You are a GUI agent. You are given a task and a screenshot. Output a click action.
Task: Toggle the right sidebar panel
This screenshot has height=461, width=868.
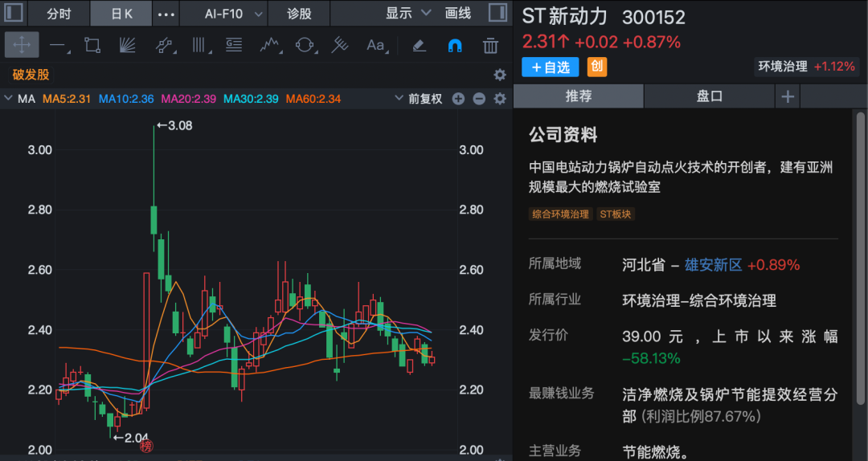pyautogui.click(x=498, y=14)
